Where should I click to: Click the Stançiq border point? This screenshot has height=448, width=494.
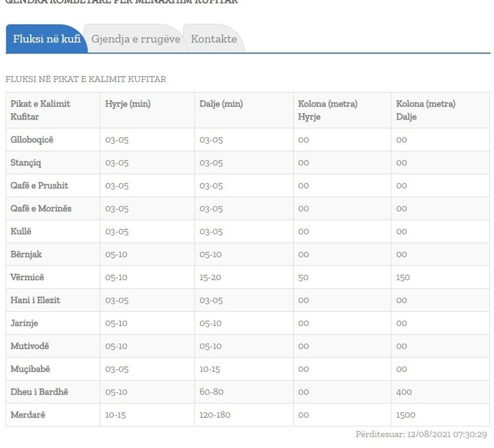coord(26,163)
